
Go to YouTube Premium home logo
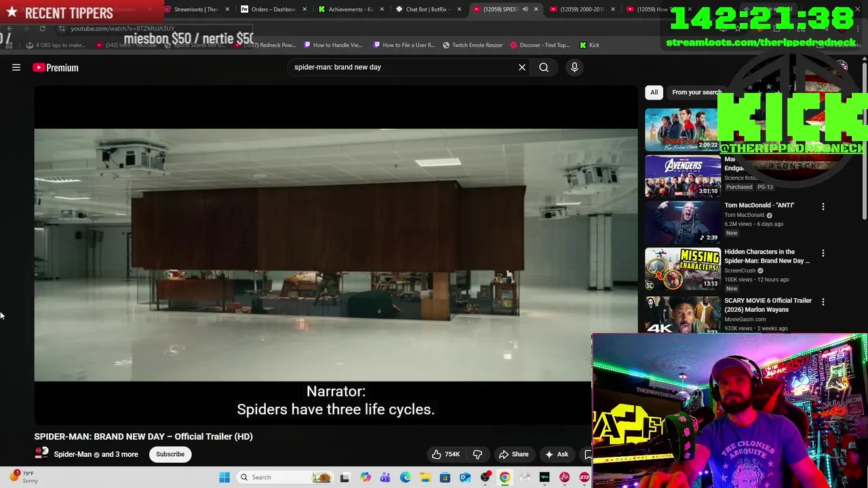[56, 67]
